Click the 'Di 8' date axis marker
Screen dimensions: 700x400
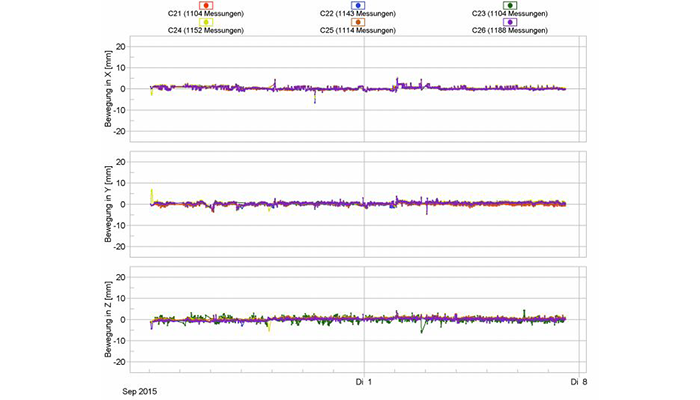pos(575,381)
